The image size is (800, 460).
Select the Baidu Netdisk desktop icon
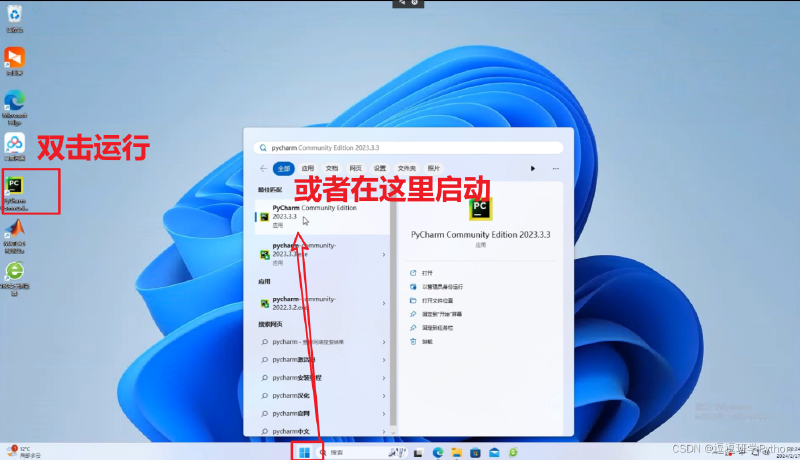[x=14, y=147]
